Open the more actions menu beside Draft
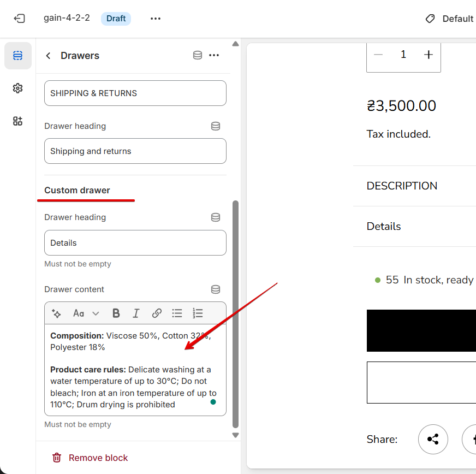 pos(156,19)
